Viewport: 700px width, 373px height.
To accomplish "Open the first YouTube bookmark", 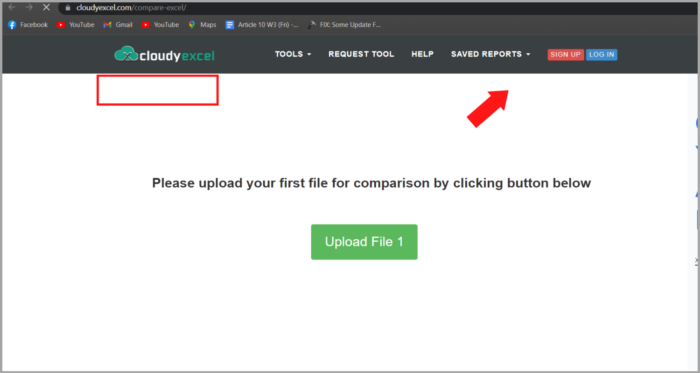I will click(75, 25).
